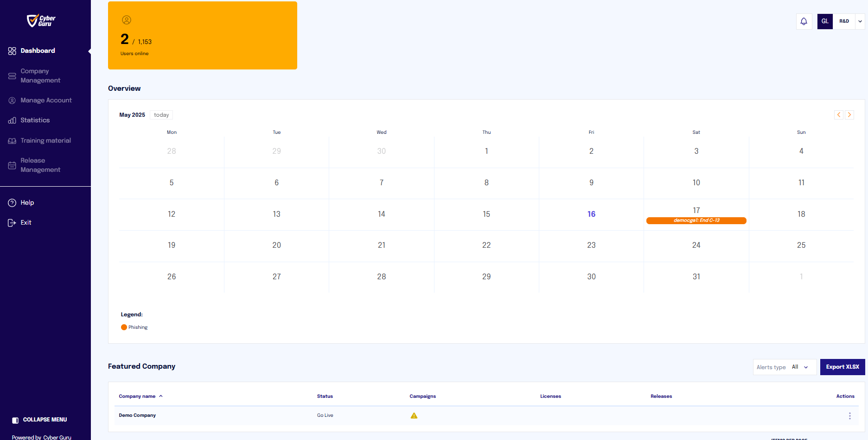Click the Exit logout icon
868x440 pixels.
pos(12,222)
